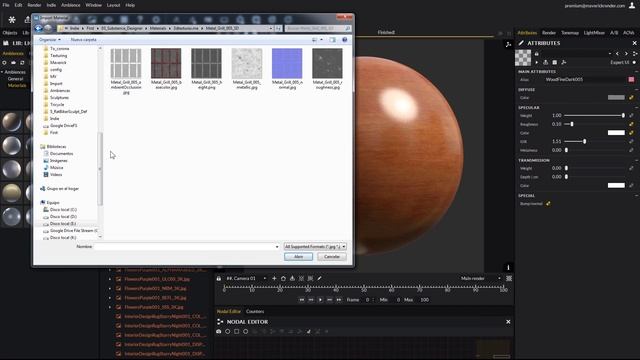The width and height of the screenshot is (640, 360).
Task: Click the dialog back navigation arrow
Action: [x=39, y=28]
